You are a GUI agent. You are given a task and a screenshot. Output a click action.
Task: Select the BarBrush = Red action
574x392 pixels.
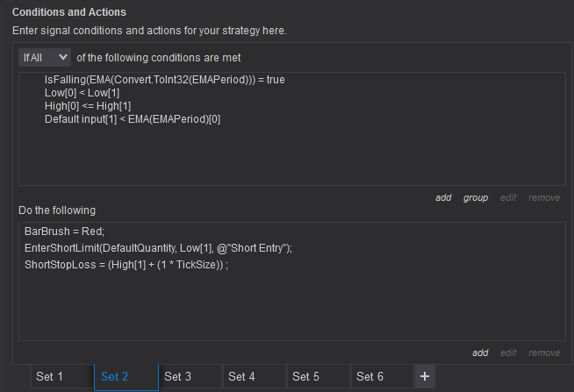point(64,232)
